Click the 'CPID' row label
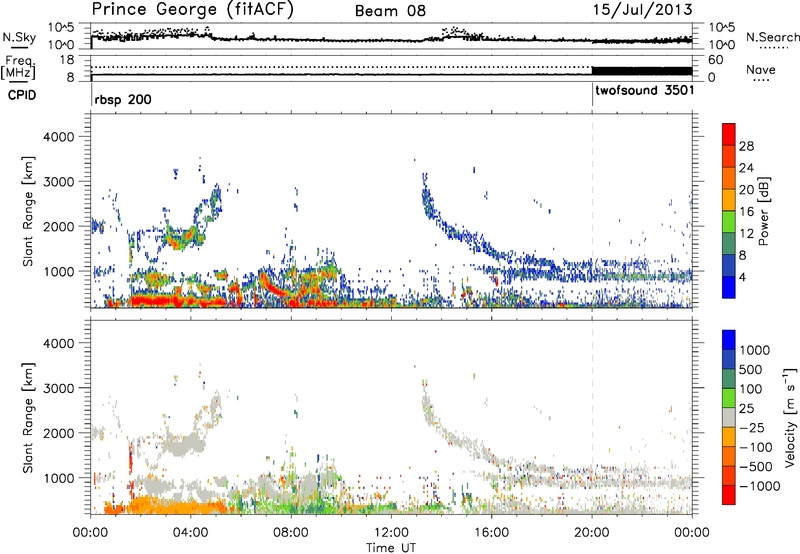The image size is (800, 554). tap(22, 95)
